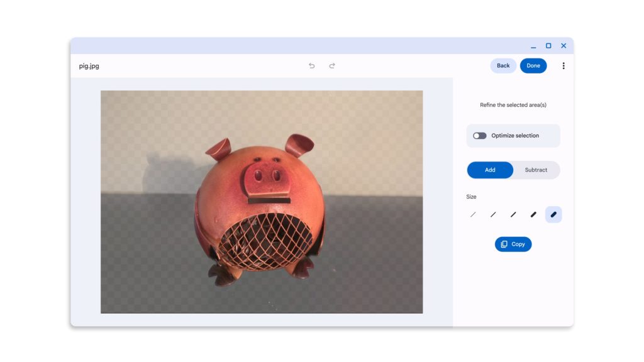Image resolution: width=644 pixels, height=362 pixels.
Task: Pick the fourth brush size
Action: click(x=533, y=215)
